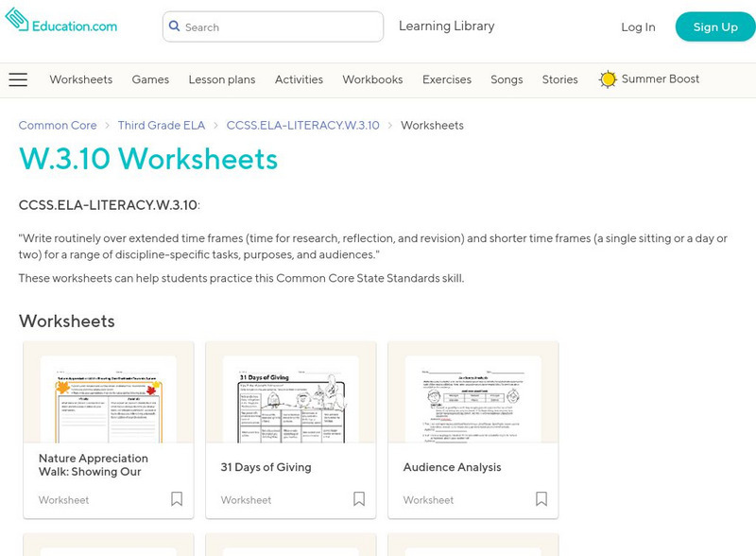This screenshot has width=756, height=556.
Task: Click the breadcrumb arrow after Common Core
Action: 106,125
